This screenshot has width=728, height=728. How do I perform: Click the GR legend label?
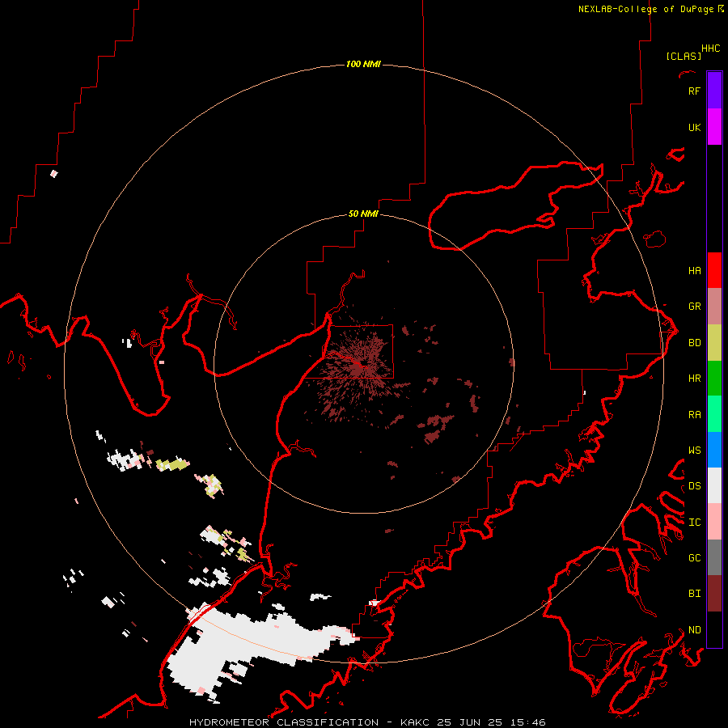pos(694,307)
